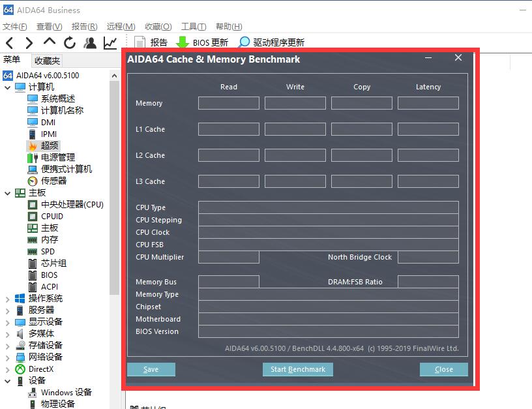
Task: Go back with the left arrow toolbar icon
Action: coord(10,43)
